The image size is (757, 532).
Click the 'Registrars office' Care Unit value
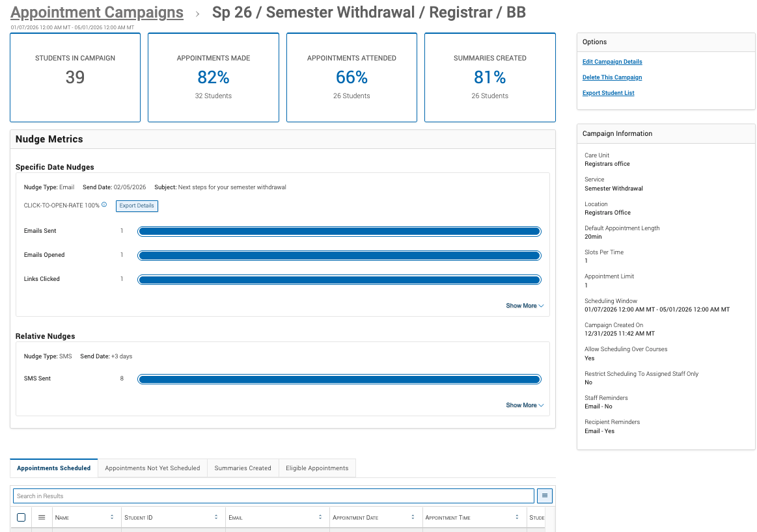point(607,164)
